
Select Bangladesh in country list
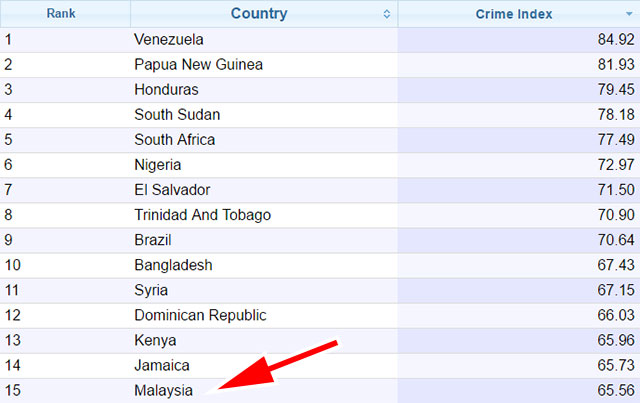pos(173,265)
